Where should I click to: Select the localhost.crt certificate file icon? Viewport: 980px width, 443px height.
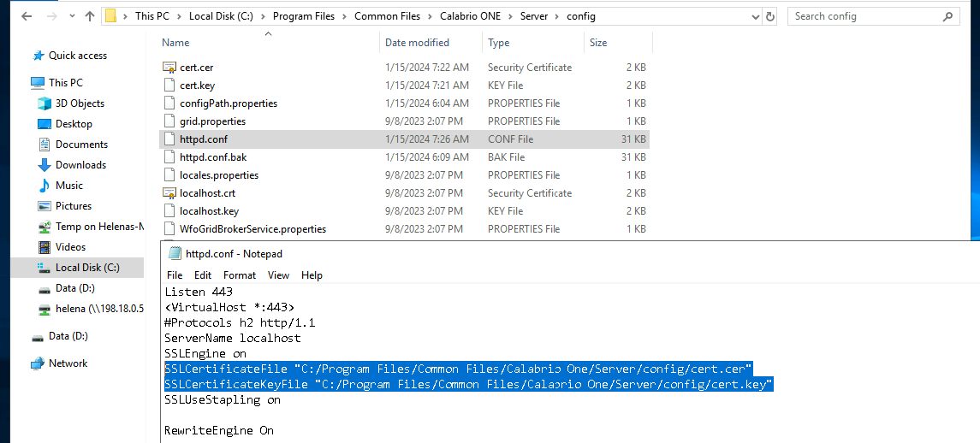pos(169,193)
